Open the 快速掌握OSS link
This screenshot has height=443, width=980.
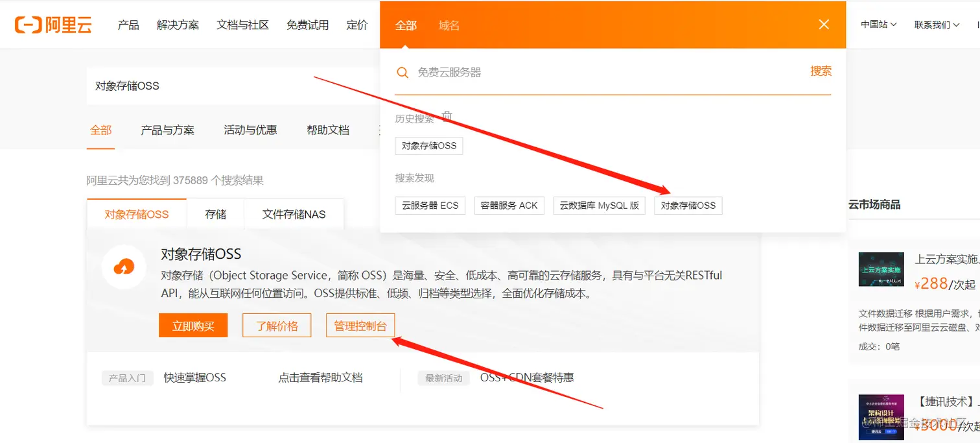(195, 377)
